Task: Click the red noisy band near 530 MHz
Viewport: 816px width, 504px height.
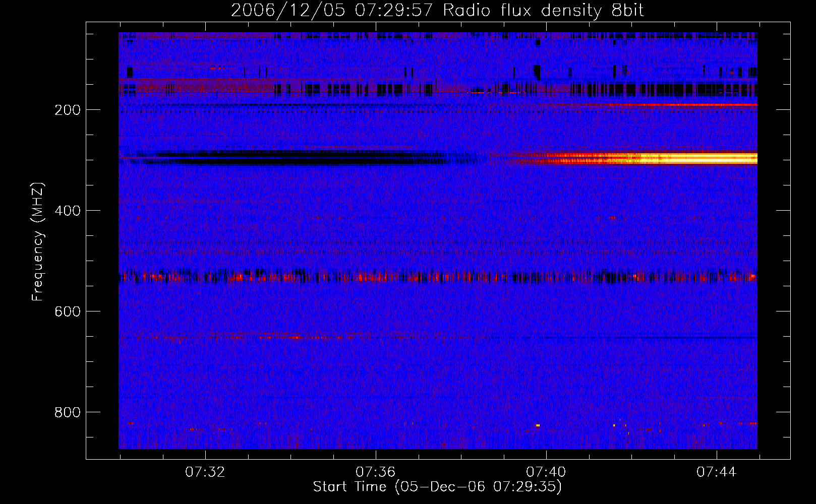Action: tap(438, 277)
